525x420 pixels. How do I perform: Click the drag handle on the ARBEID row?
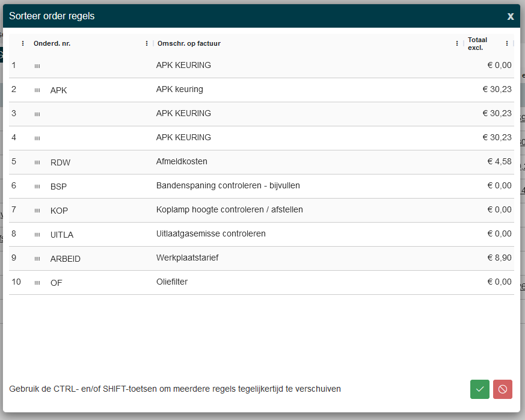tap(37, 259)
